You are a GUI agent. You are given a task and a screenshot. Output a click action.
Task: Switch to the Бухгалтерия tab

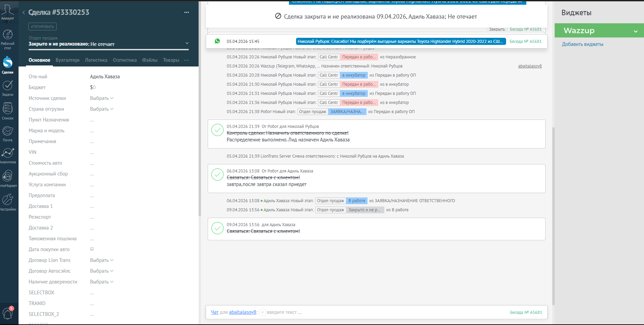click(x=67, y=60)
